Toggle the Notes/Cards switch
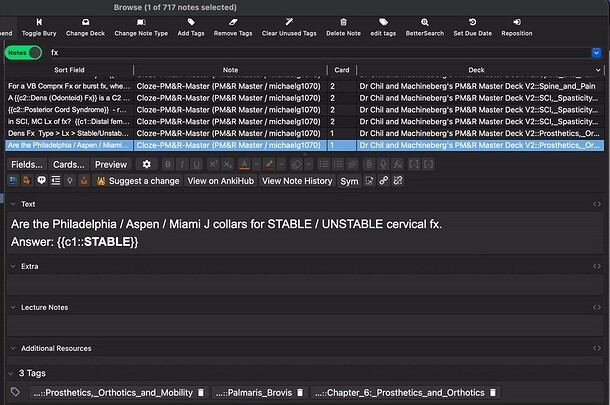 [x=34, y=51]
